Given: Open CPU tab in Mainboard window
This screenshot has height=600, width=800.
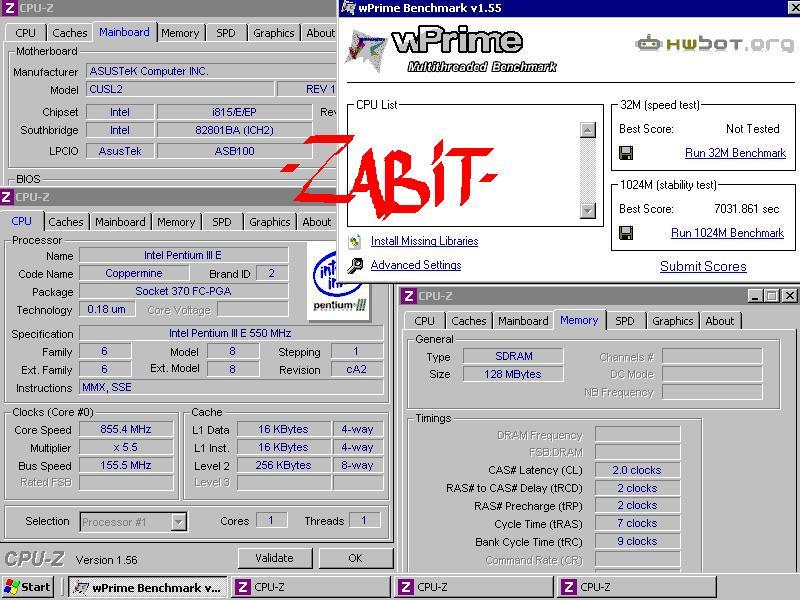Looking at the screenshot, I should pos(26,33).
